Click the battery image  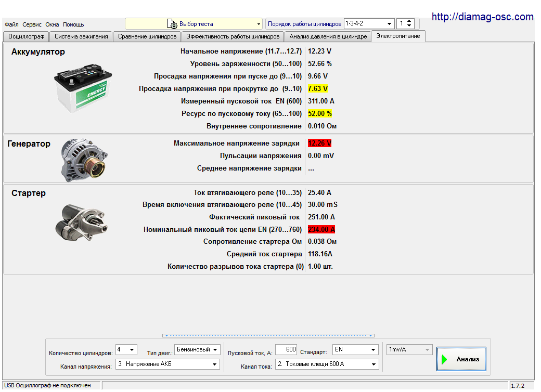83,88
